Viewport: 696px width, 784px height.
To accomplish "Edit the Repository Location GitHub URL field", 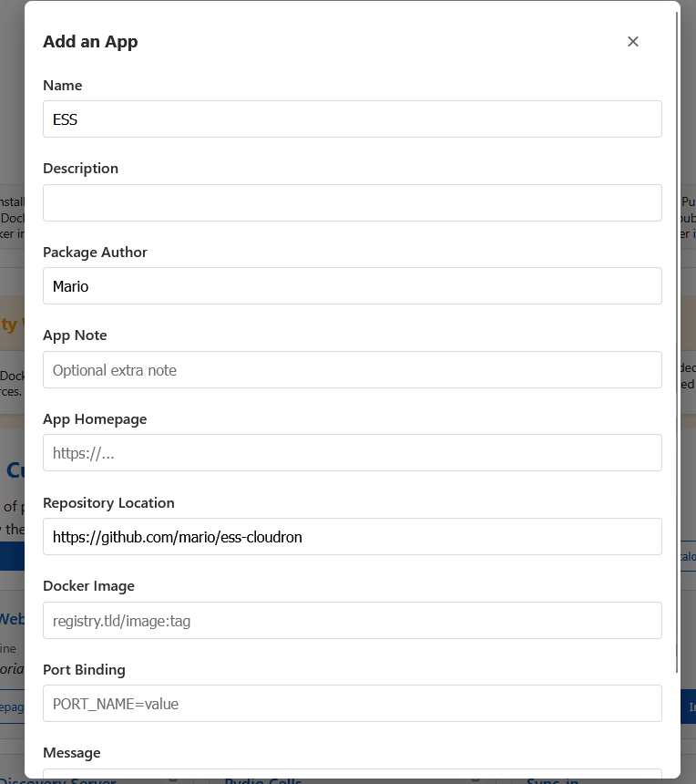I will (352, 537).
